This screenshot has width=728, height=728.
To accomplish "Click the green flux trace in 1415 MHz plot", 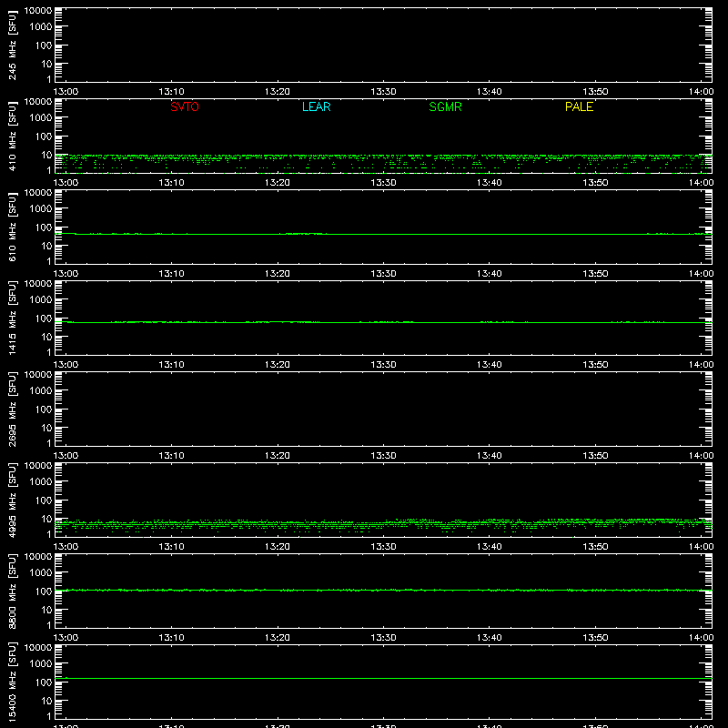I will coord(383,322).
